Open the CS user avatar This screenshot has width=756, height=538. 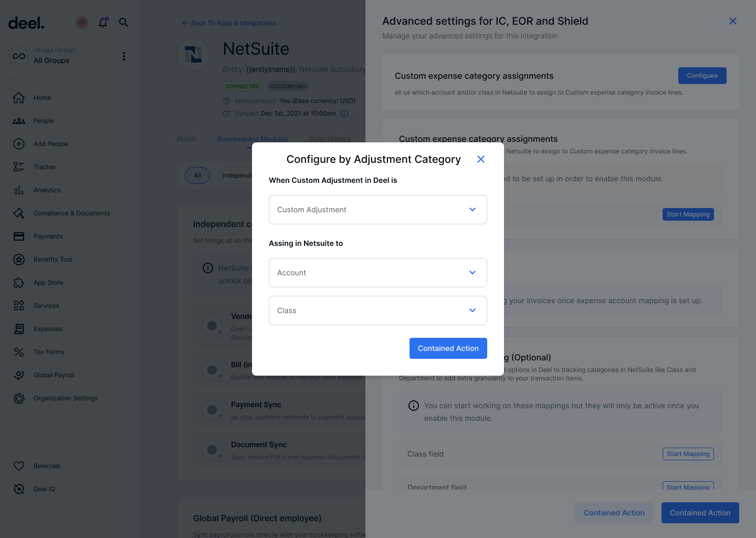pos(82,23)
